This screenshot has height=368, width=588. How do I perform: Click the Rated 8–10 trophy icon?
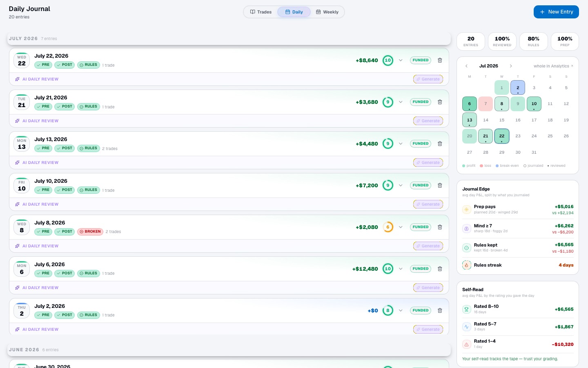click(x=466, y=309)
